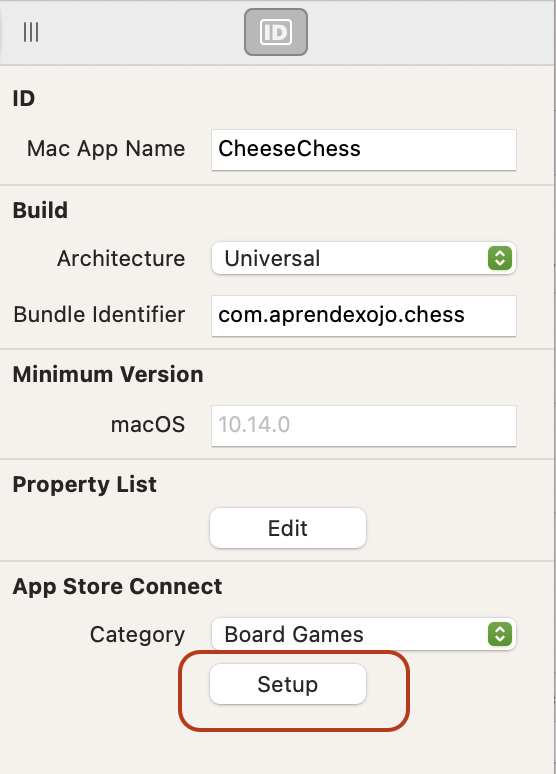The height and width of the screenshot is (774, 556).
Task: Click the Minimum Version section header
Action: 108,374
